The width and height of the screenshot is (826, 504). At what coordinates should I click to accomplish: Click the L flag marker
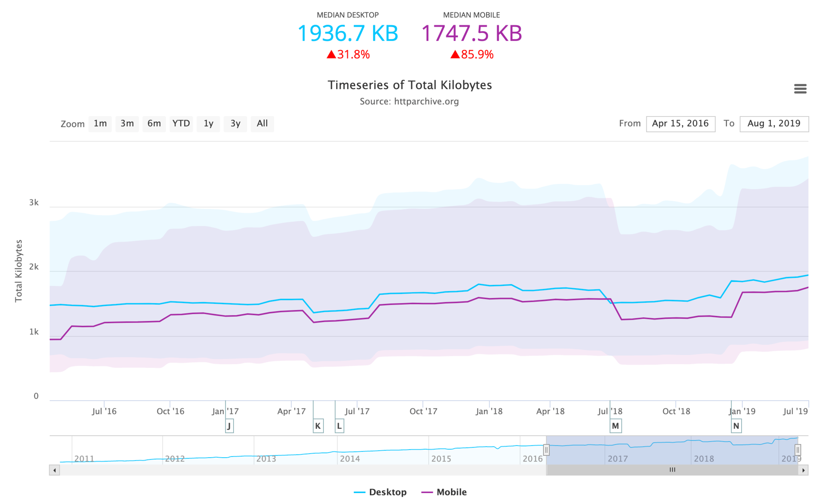pos(339,426)
